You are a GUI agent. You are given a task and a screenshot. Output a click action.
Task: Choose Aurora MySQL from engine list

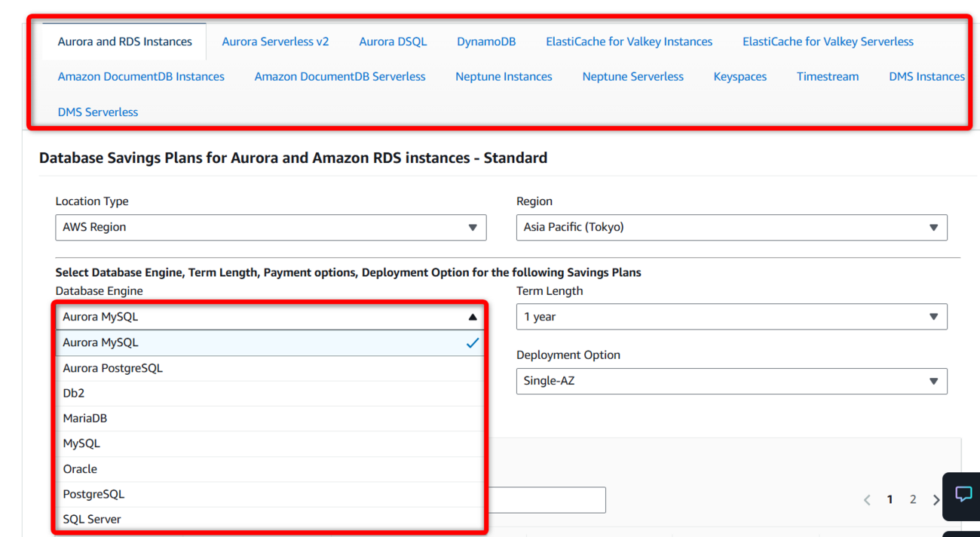pos(271,342)
